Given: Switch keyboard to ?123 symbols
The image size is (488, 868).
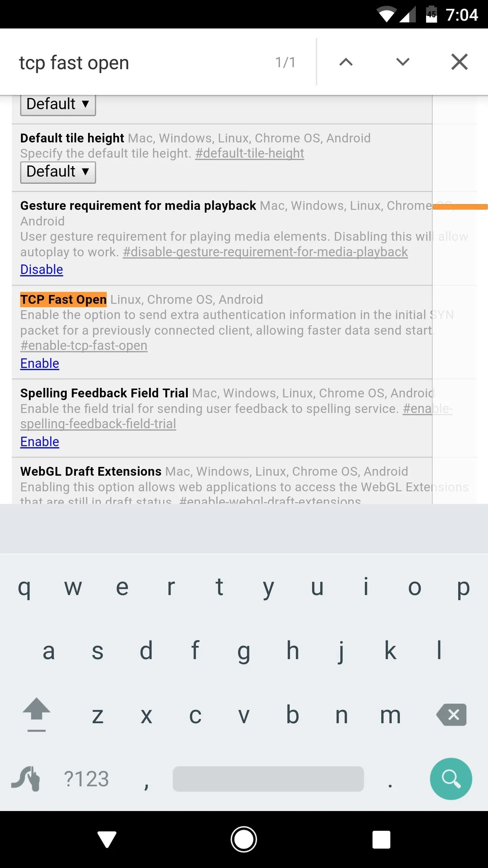Looking at the screenshot, I should 86,779.
